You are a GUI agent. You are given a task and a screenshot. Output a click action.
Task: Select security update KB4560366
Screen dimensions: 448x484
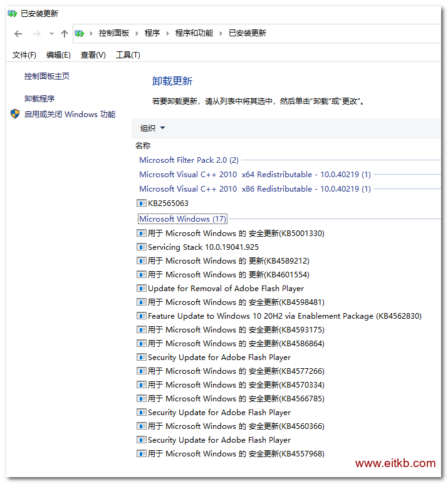pyautogui.click(x=236, y=426)
